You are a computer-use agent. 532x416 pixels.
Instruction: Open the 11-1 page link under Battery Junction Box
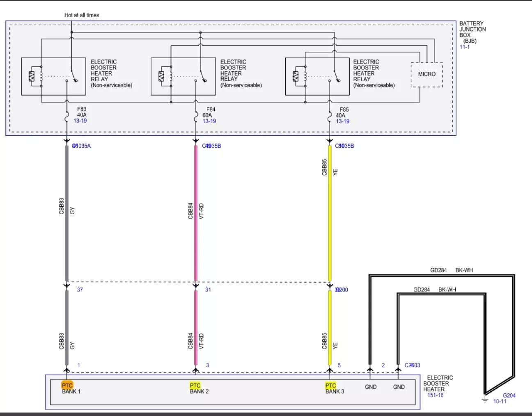click(465, 47)
